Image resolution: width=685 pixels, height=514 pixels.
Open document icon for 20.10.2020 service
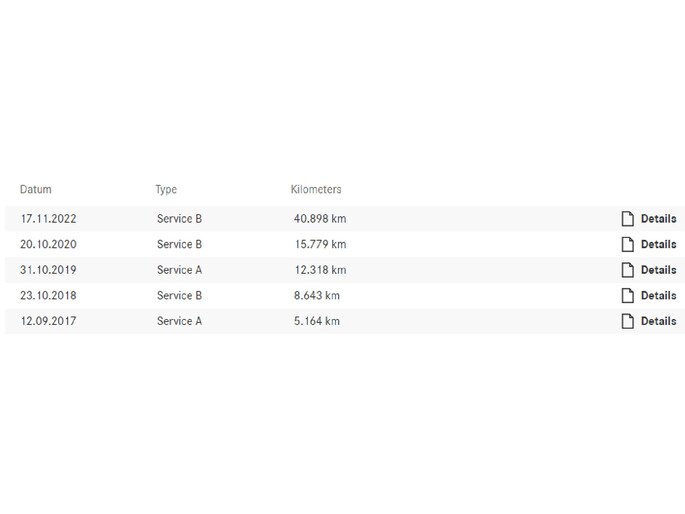coord(627,245)
